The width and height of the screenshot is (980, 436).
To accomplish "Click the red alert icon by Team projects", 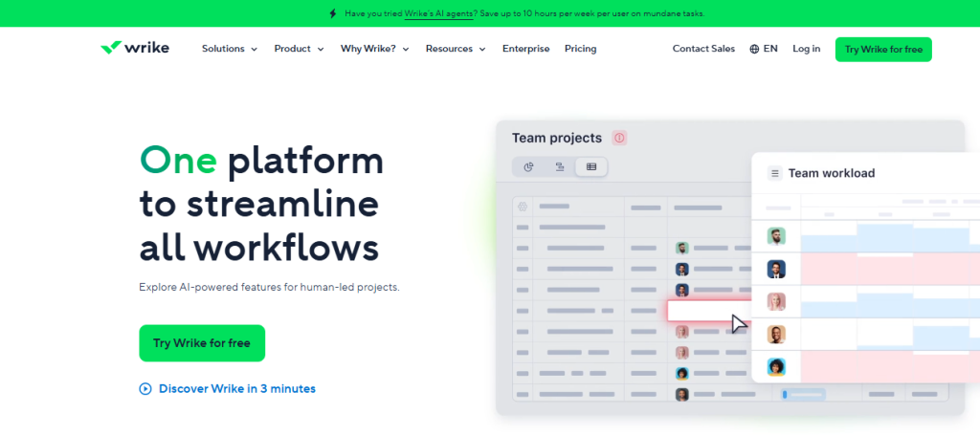I will (619, 138).
